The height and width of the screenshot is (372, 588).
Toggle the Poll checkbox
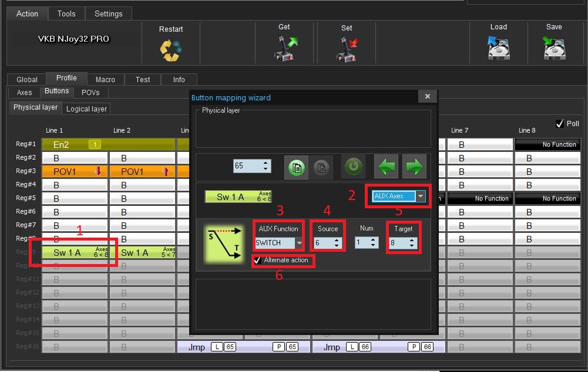(559, 124)
